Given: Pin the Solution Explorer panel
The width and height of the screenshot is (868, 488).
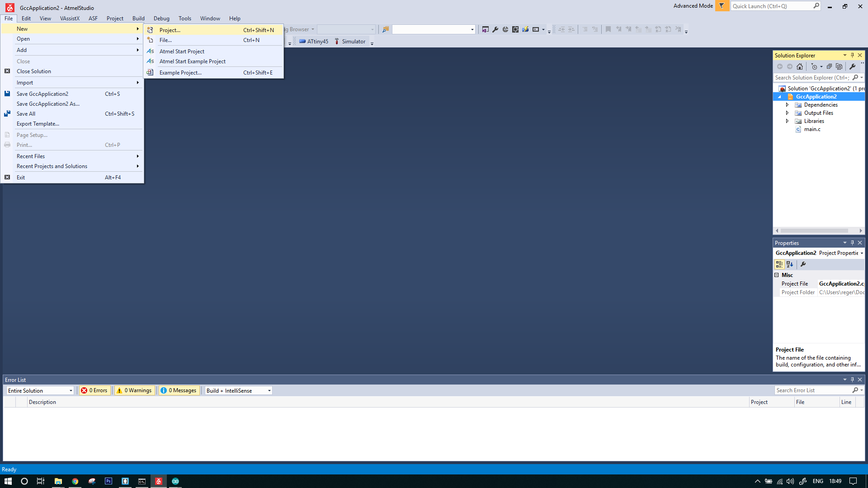Looking at the screenshot, I should click(852, 55).
